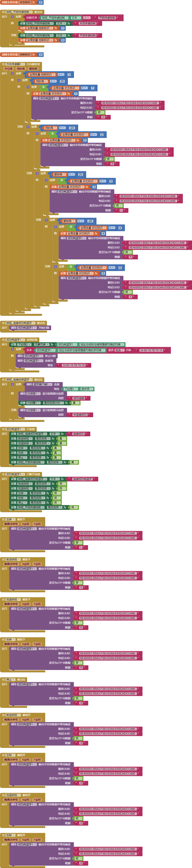Open 低功耗蓝牙1 dropdown in 已连接 event
Screen dimensions: 192x868
coord(15,429)
